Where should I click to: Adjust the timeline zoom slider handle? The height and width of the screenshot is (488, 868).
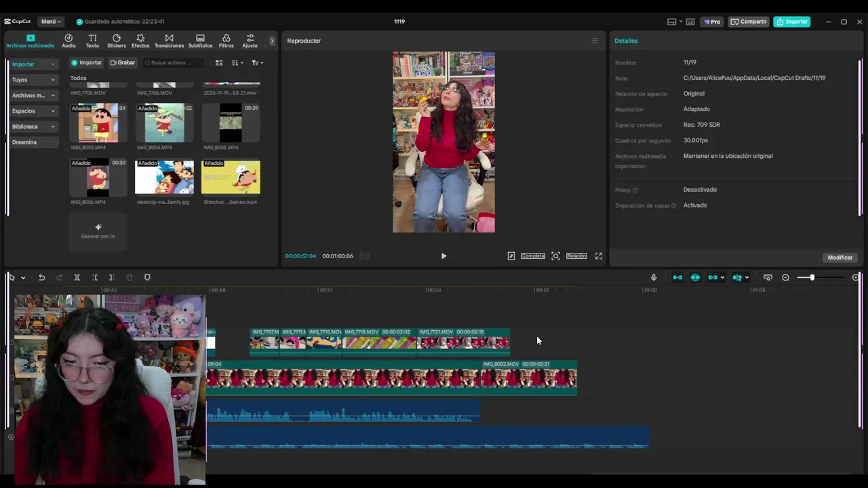click(x=812, y=278)
